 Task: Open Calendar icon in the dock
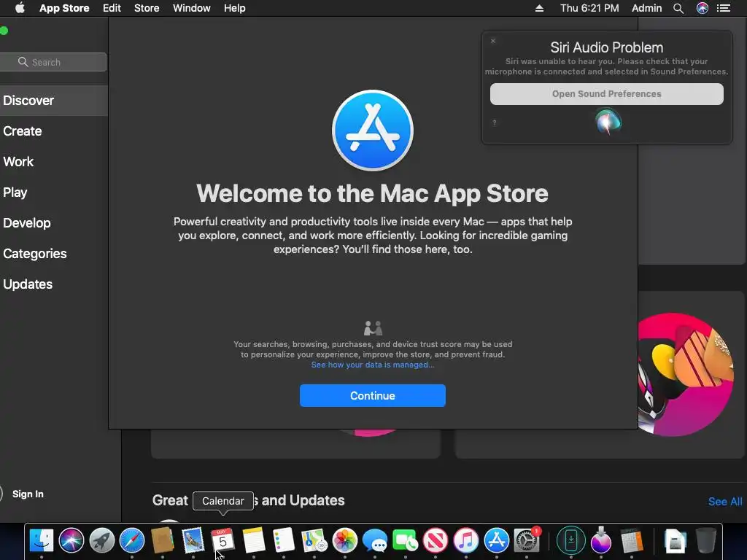[x=223, y=540]
